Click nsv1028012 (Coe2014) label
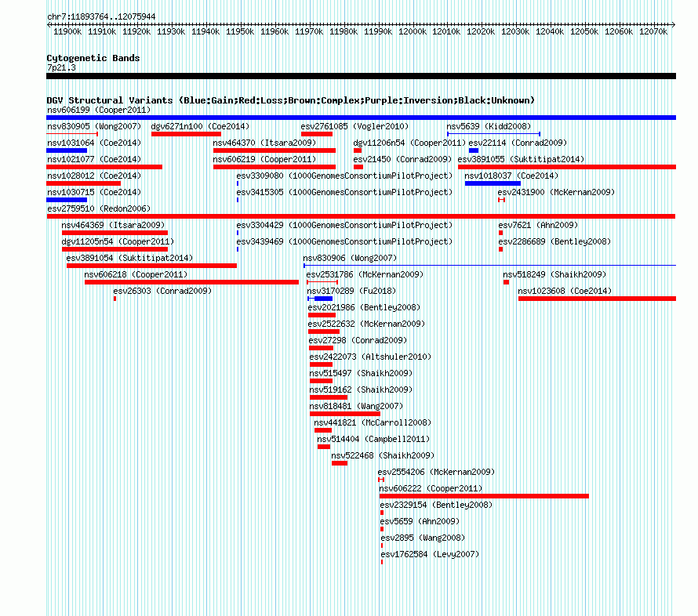This screenshot has width=698, height=616. pyautogui.click(x=94, y=176)
